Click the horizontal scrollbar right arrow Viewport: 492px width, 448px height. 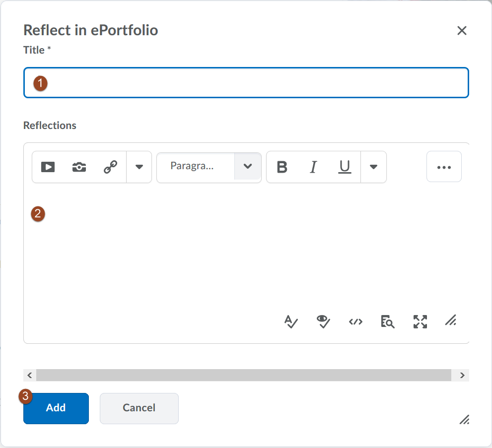pos(462,376)
